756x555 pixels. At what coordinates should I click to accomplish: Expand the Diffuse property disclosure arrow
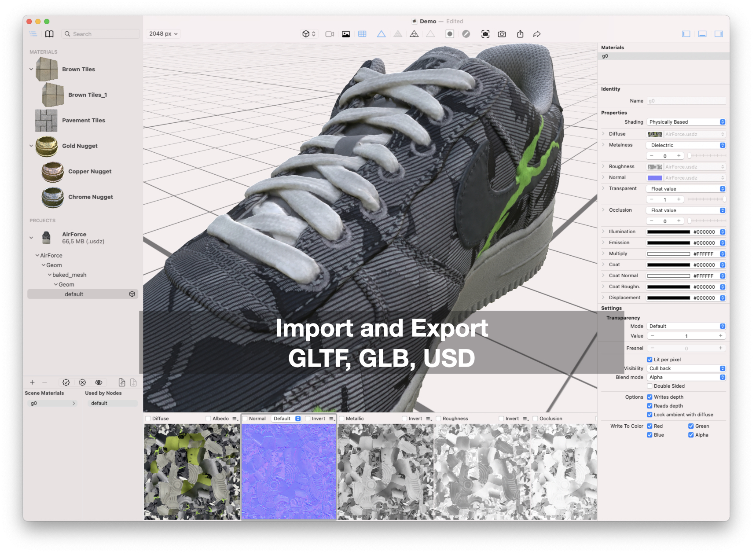pyautogui.click(x=603, y=133)
